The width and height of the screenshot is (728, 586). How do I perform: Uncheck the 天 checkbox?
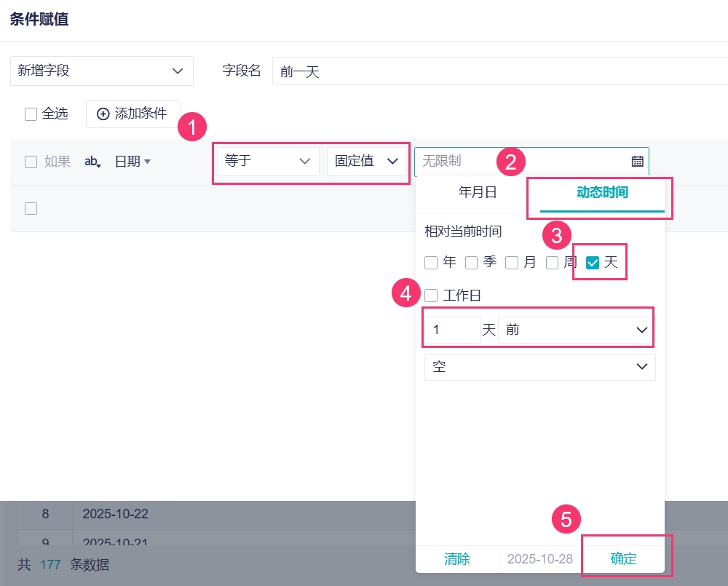pyautogui.click(x=593, y=263)
